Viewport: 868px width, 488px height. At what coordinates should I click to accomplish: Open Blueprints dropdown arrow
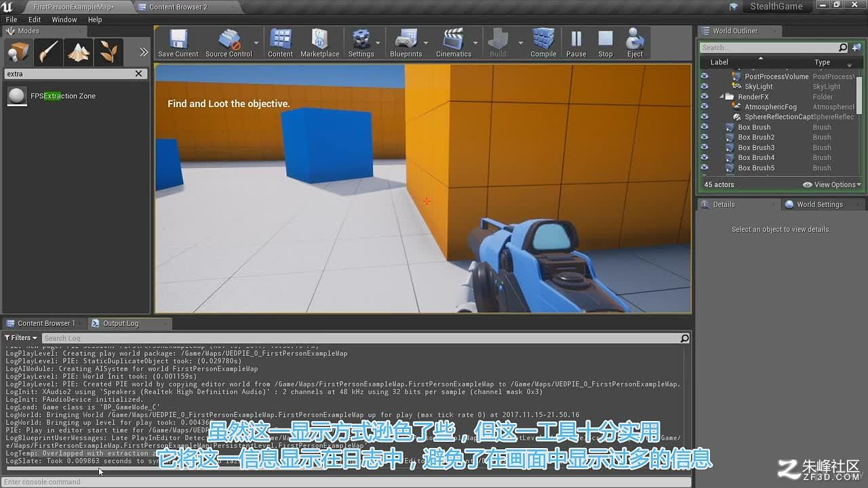427,43
